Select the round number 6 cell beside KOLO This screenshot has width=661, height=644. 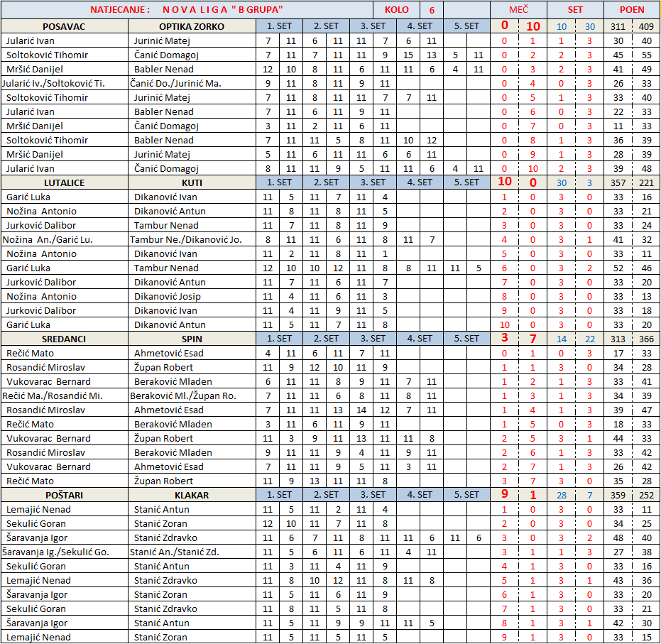click(x=431, y=10)
